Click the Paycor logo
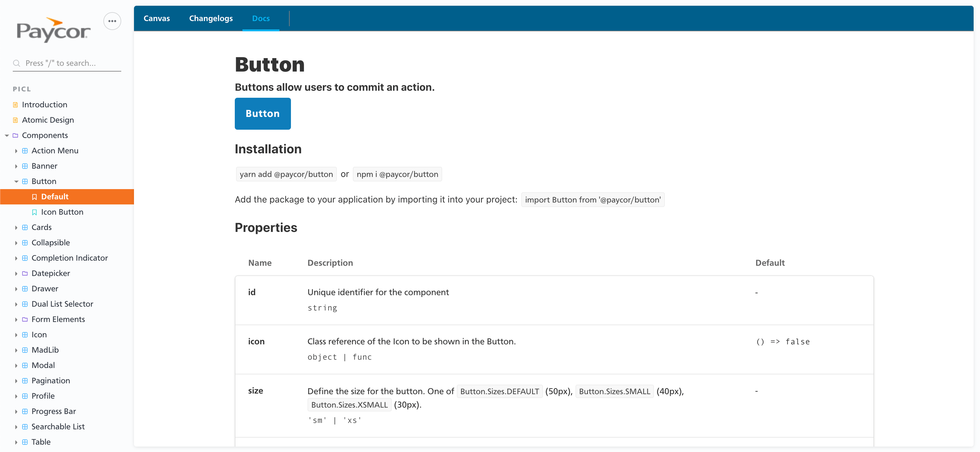 click(x=53, y=30)
